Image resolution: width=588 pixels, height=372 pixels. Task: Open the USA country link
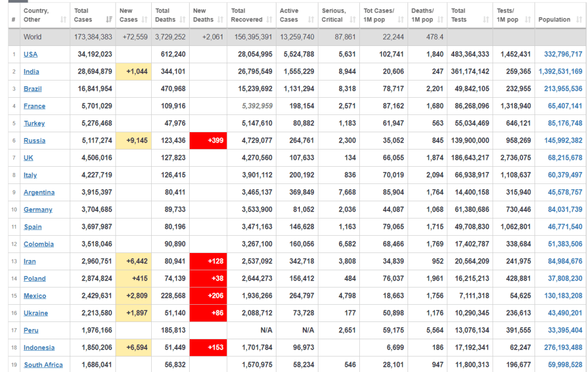[30, 55]
